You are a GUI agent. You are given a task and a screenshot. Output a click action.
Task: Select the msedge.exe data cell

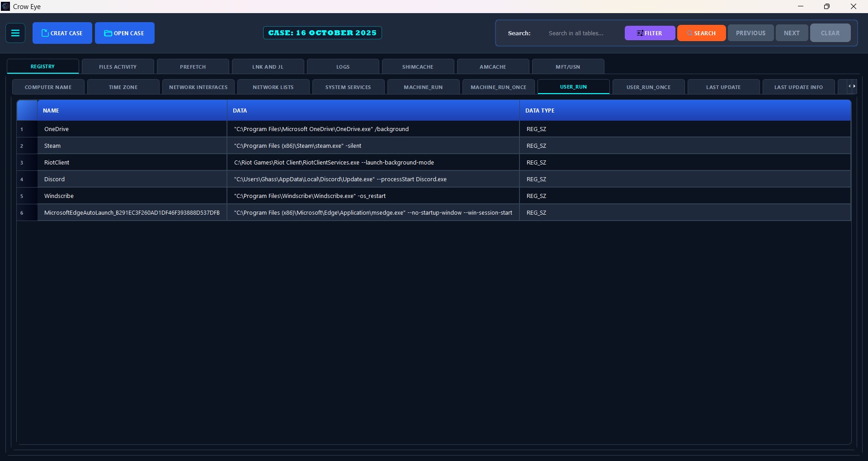point(373,212)
